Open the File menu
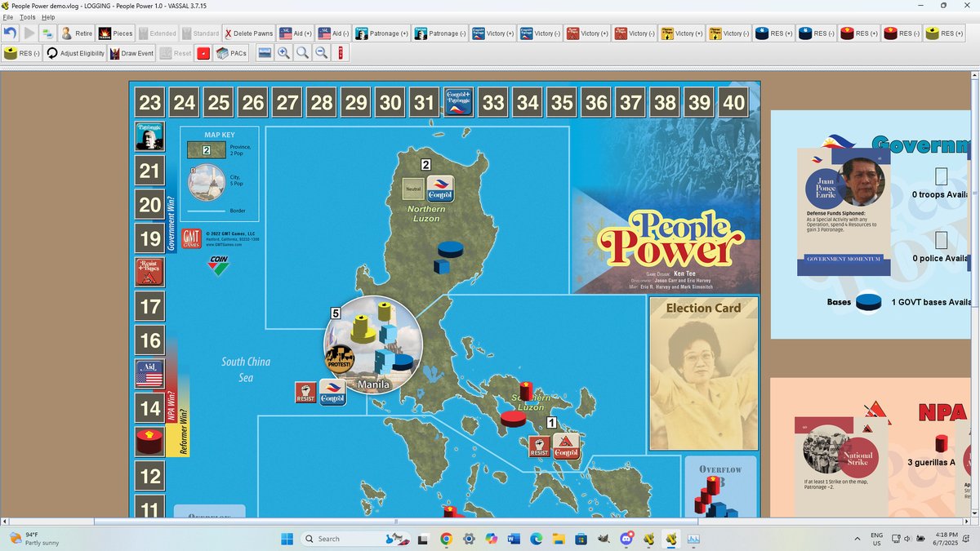The width and height of the screenshot is (980, 551). 7,17
